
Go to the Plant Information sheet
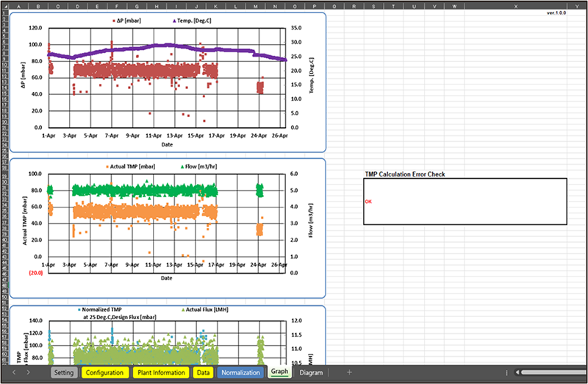tap(160, 373)
